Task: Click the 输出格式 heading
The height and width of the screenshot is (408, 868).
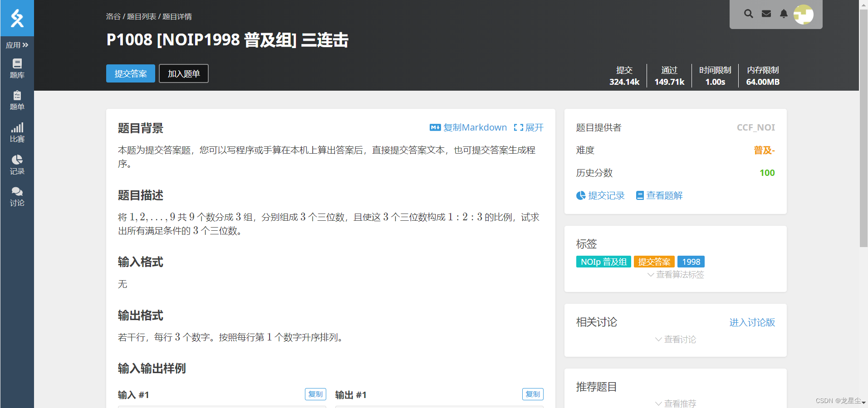Action: pyautogui.click(x=141, y=316)
